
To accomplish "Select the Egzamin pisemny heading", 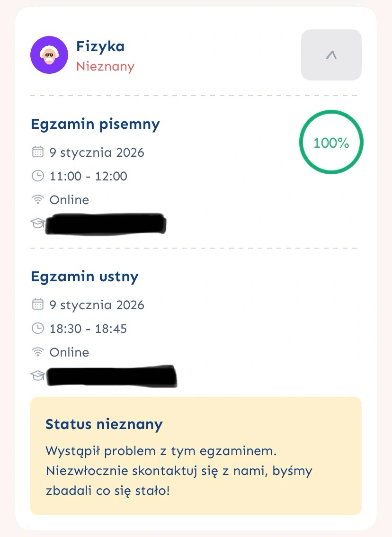I will coord(95,124).
